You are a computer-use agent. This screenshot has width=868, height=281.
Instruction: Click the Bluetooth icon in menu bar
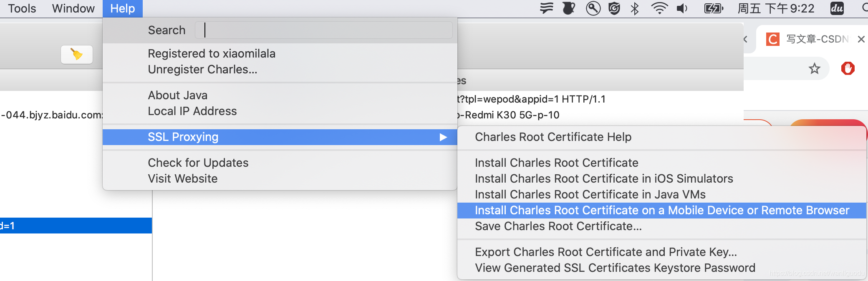pos(635,8)
